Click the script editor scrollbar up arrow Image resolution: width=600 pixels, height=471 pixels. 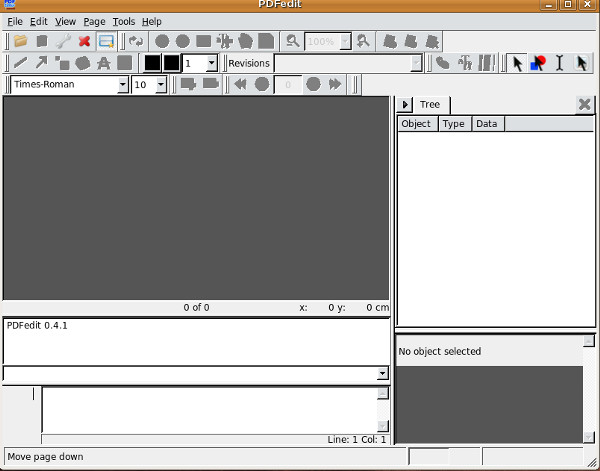click(383, 393)
